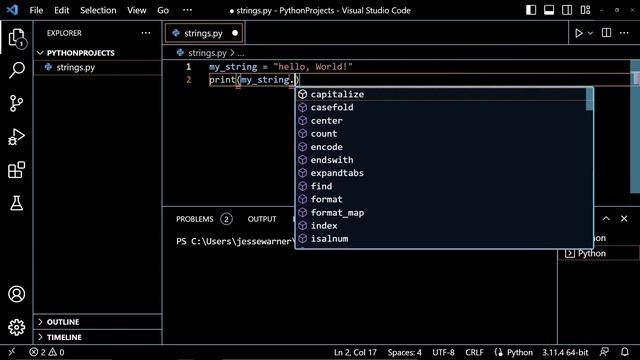Toggle Secondary Side Bar visibility
The height and width of the screenshot is (360, 640).
[x=567, y=10]
